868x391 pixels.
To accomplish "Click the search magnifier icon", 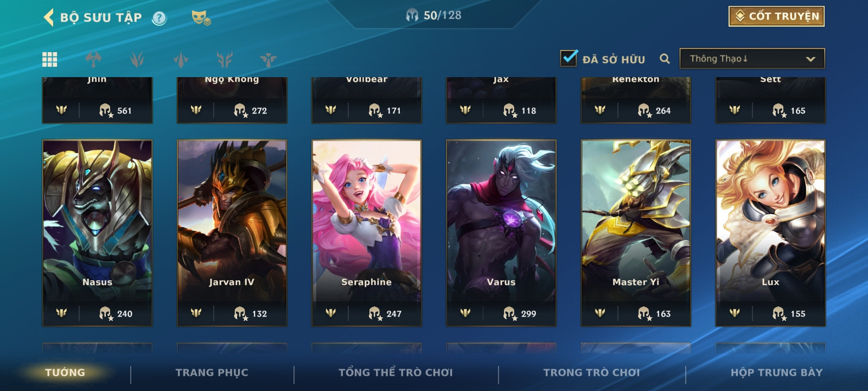I will (x=665, y=59).
